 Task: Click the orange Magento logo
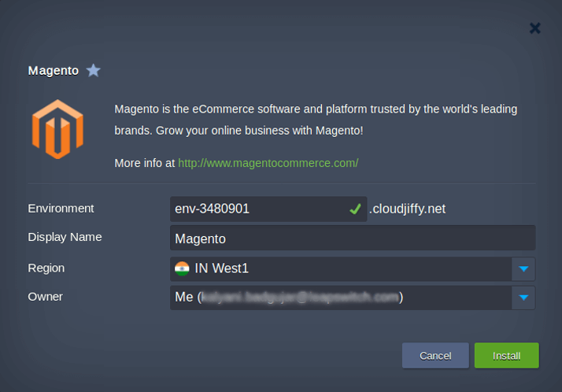pos(57,128)
